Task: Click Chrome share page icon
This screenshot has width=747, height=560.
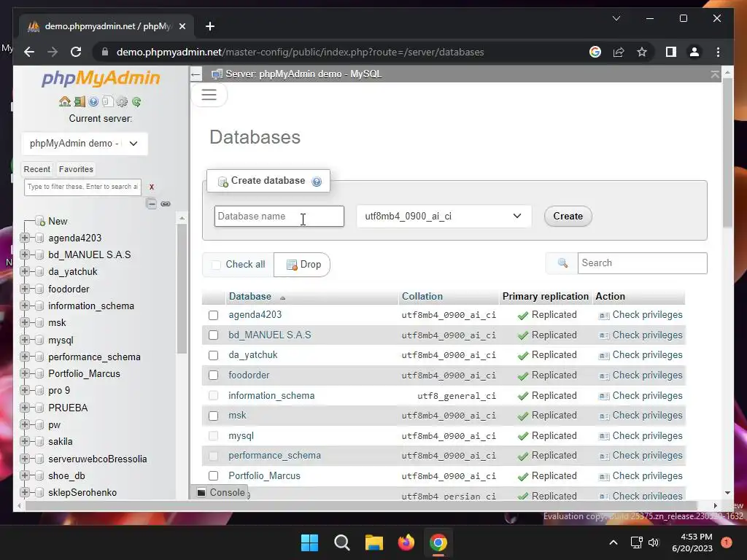Action: (x=619, y=52)
